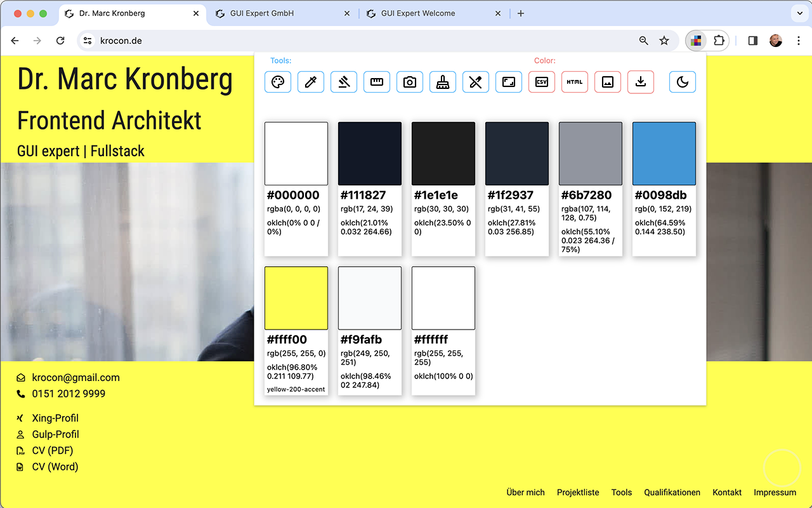Image resolution: width=812 pixels, height=508 pixels.
Task: Expand the chevron at the window's top-right corner
Action: click(799, 13)
